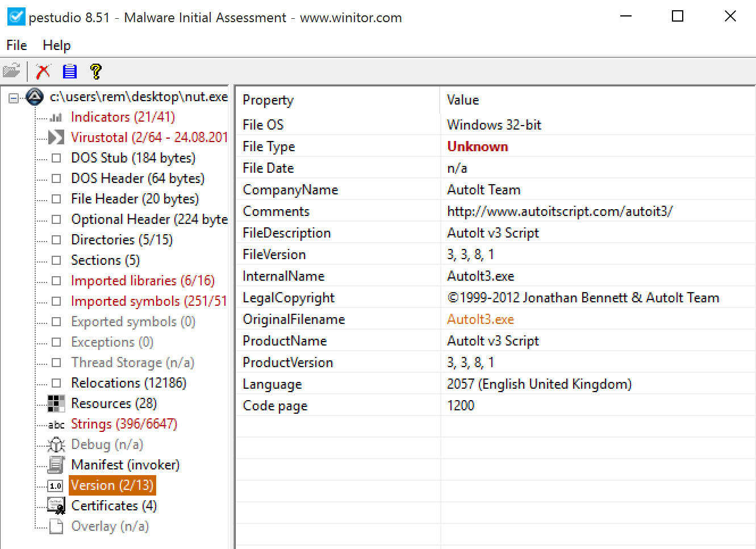This screenshot has height=549, width=756.
Task: Select Relocations (12186) node
Action: (x=128, y=383)
